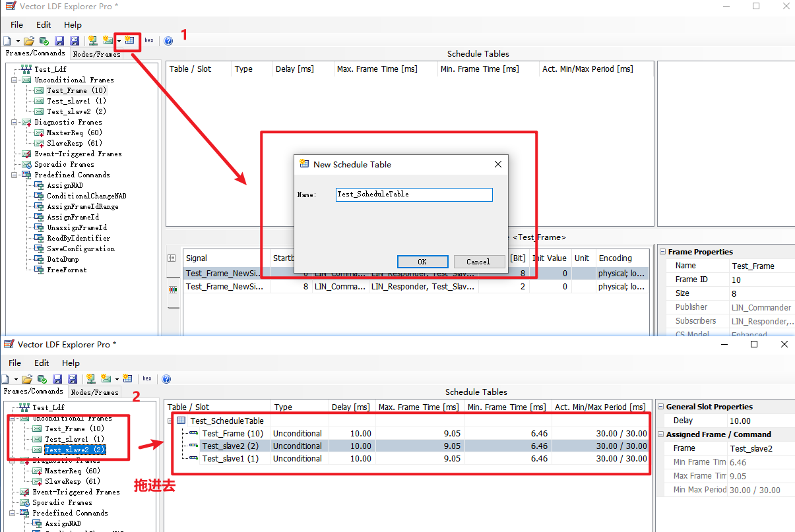Select Sporadic Frames in lower window tree
The height and width of the screenshot is (532, 795).
[63, 502]
